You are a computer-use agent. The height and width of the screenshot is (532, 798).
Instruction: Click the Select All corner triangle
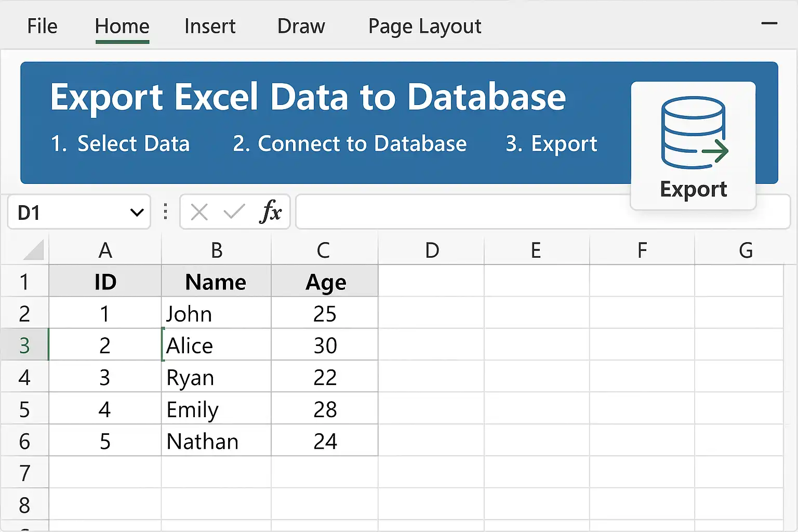[x=34, y=250]
